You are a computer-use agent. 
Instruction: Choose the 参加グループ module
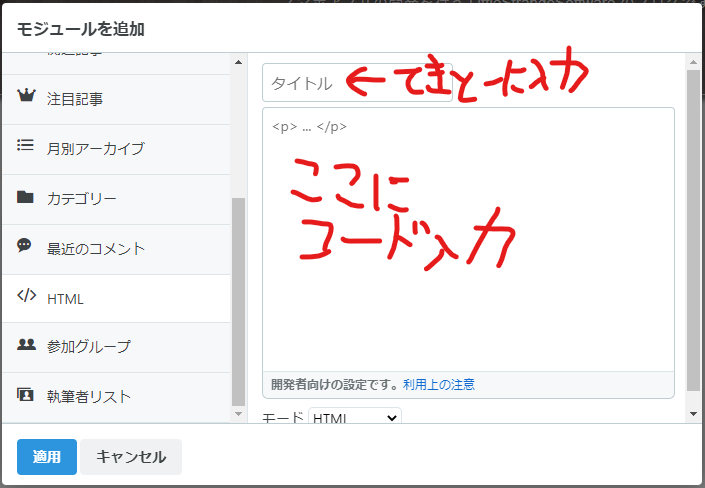pos(116,348)
